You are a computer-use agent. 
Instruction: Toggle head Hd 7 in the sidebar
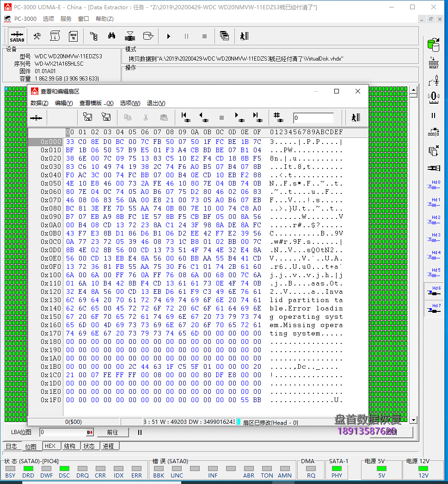[434, 308]
